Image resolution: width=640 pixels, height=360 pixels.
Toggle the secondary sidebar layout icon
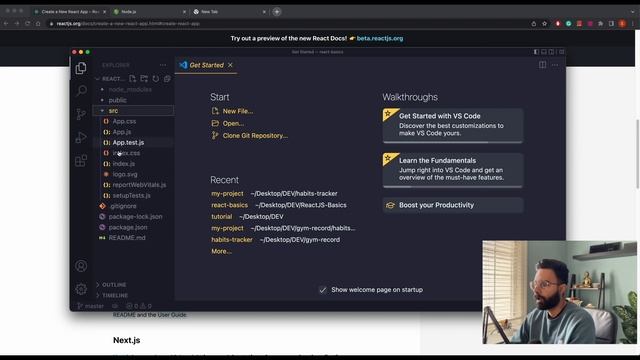tap(552, 52)
